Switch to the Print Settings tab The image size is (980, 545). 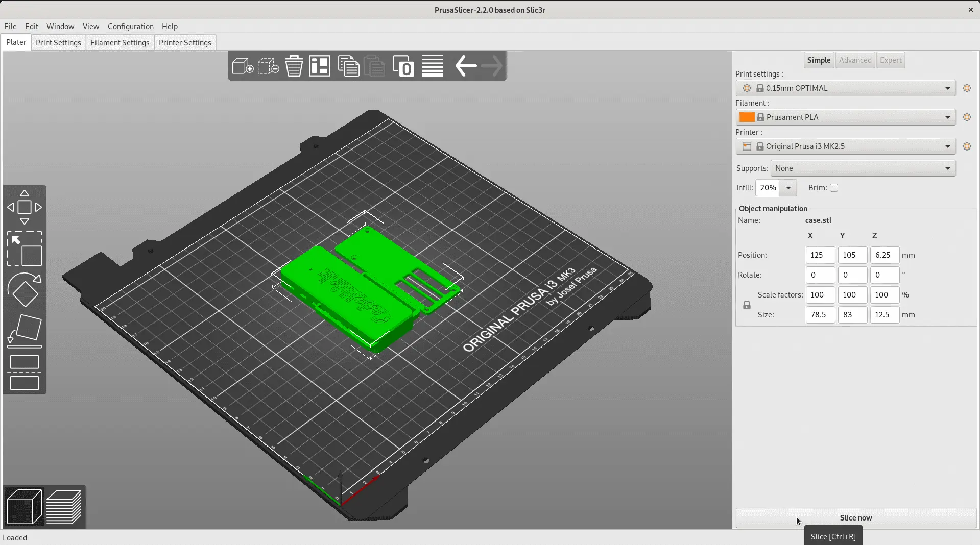click(58, 43)
